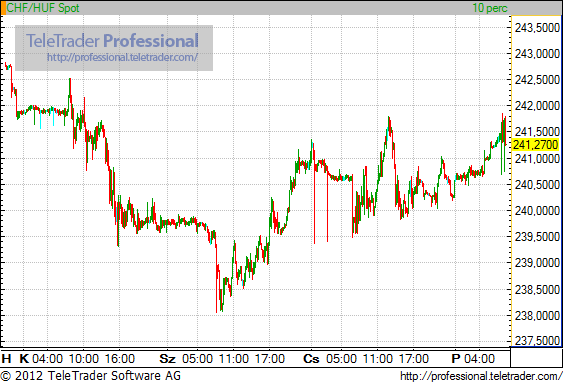
Task: Select the Cs day marker on time axis
Action: pyautogui.click(x=311, y=358)
